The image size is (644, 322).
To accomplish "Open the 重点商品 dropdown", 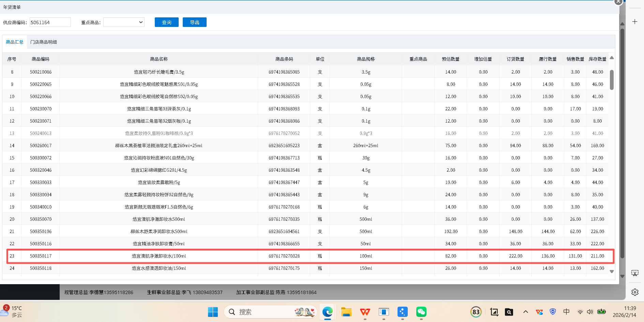I will coord(124,22).
